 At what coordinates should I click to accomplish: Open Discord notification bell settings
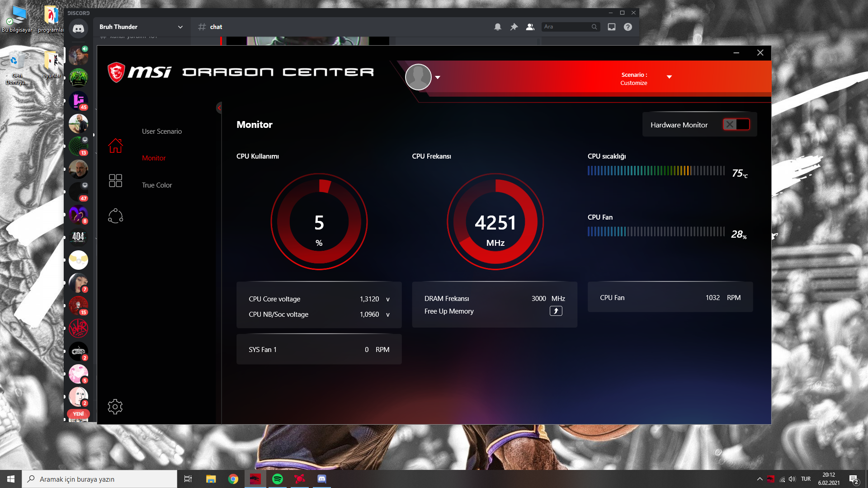(498, 27)
